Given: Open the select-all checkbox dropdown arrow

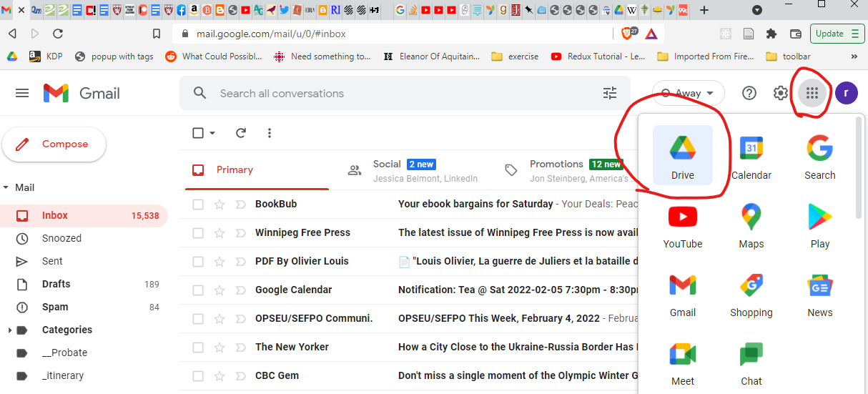Looking at the screenshot, I should [212, 133].
